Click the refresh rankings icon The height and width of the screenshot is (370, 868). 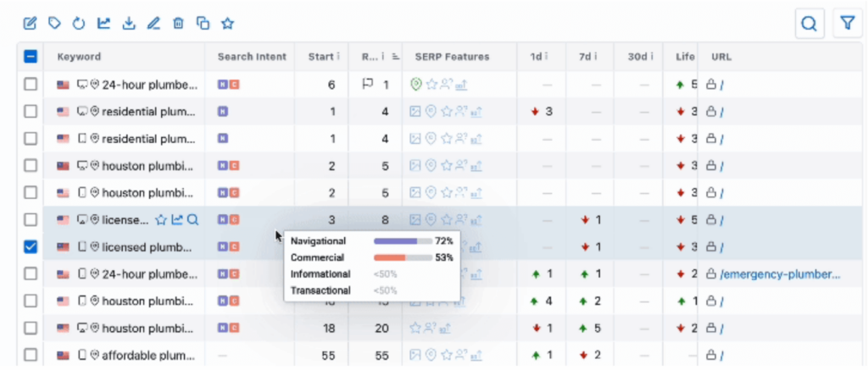click(x=79, y=23)
